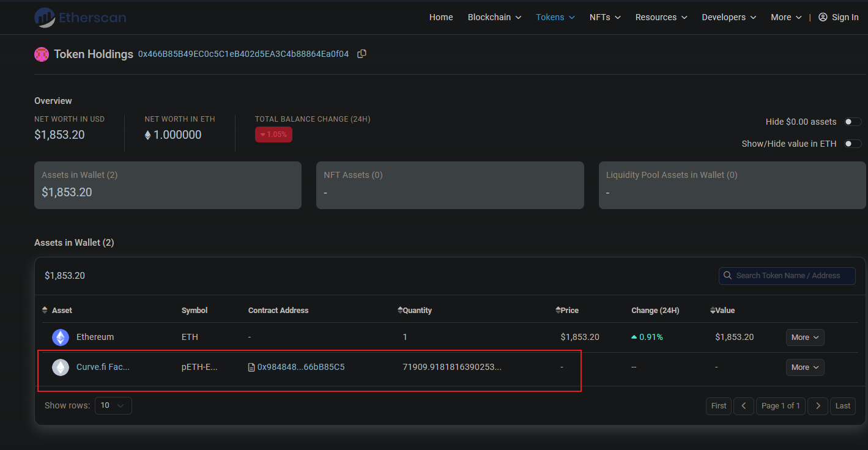The height and width of the screenshot is (450, 868).
Task: Toggle Show/Hide value in ETH switch
Action: pyautogui.click(x=853, y=144)
